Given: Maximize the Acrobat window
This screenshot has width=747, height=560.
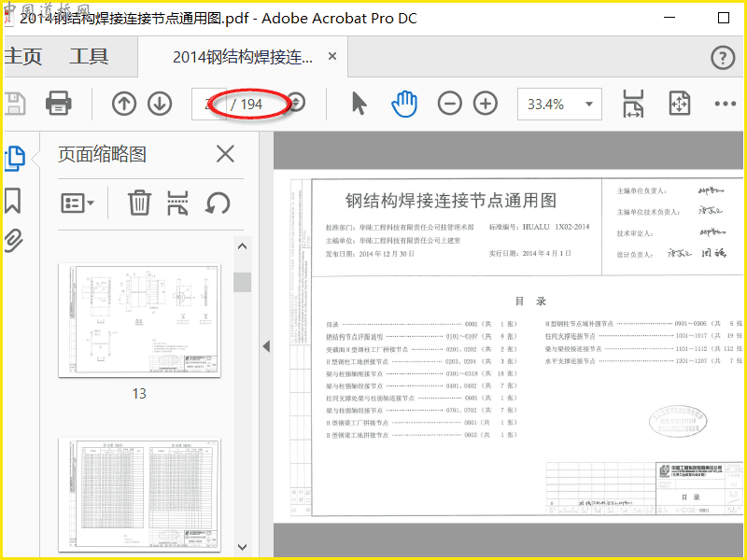Looking at the screenshot, I should pyautogui.click(x=723, y=18).
